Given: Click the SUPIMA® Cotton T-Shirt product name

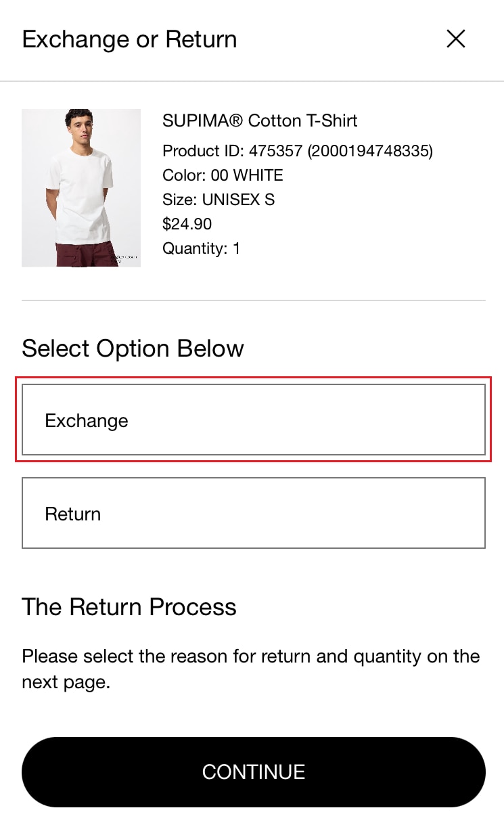Looking at the screenshot, I should point(260,121).
